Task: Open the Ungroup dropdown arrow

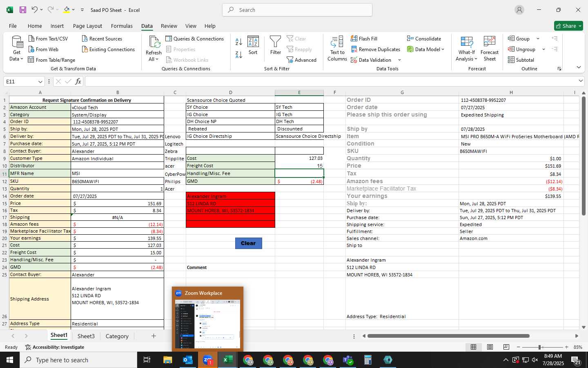Action: (543, 49)
